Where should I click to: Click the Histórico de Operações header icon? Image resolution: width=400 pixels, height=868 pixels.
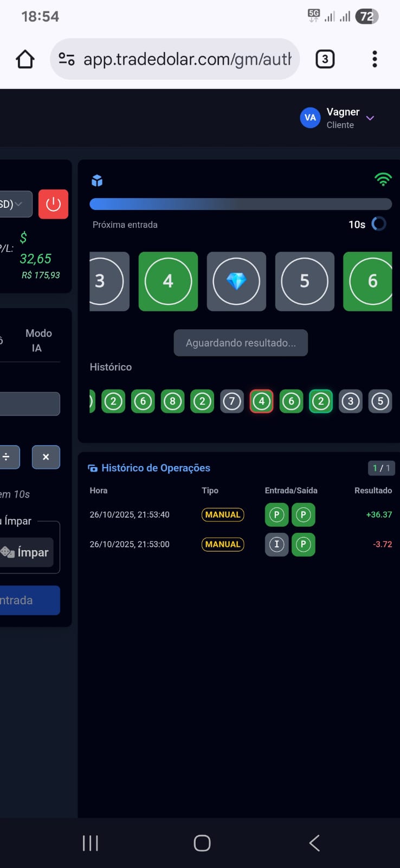tap(93, 468)
